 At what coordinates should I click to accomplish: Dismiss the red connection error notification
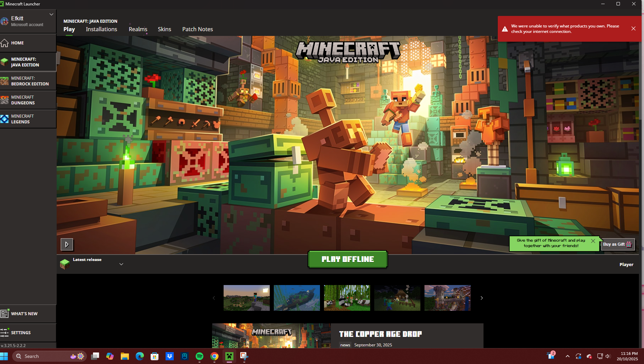click(x=633, y=28)
